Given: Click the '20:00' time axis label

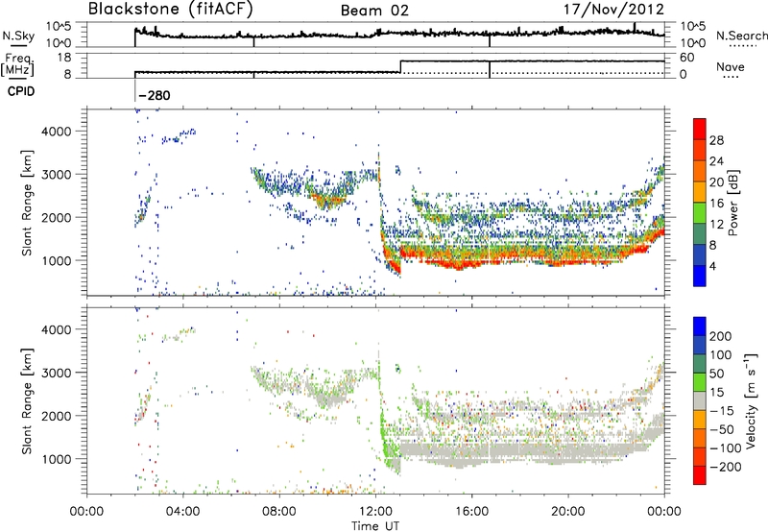Looking at the screenshot, I should [x=568, y=512].
